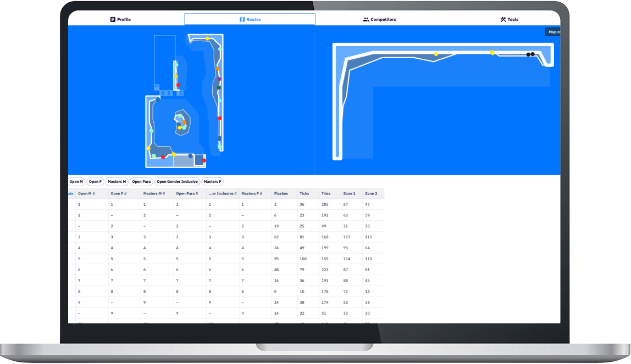
Task: Select the dark green route marker
Action: (219, 88)
